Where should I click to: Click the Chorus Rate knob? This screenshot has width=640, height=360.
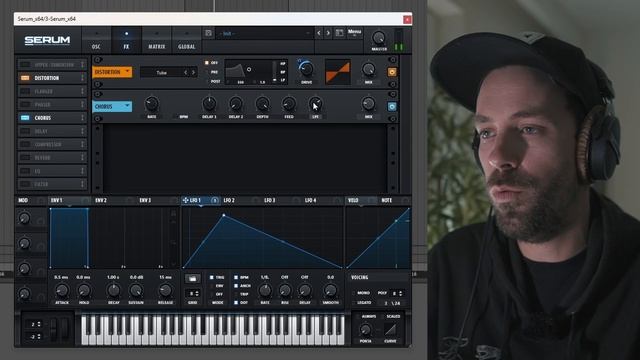[152, 104]
